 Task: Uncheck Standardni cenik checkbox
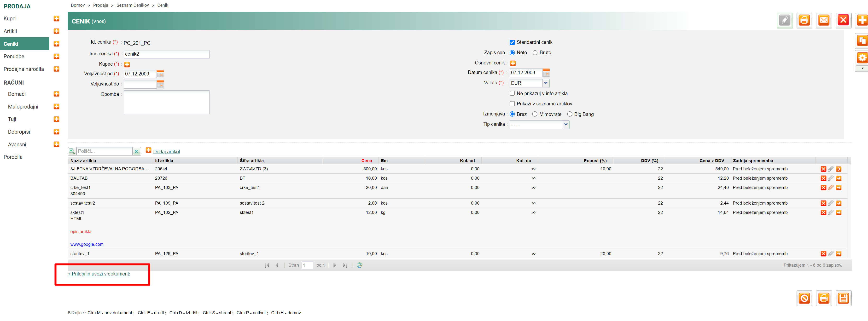coord(512,42)
